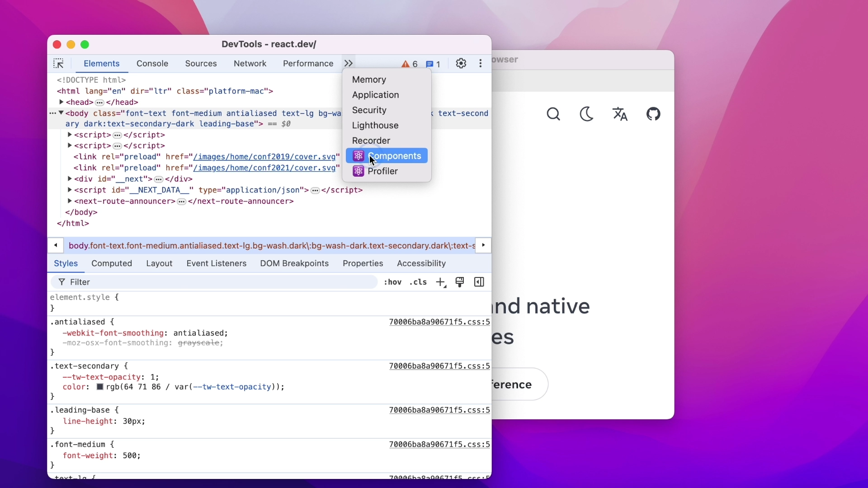Expand the body element tree node
Viewport: 868px width, 488px height.
[61, 113]
